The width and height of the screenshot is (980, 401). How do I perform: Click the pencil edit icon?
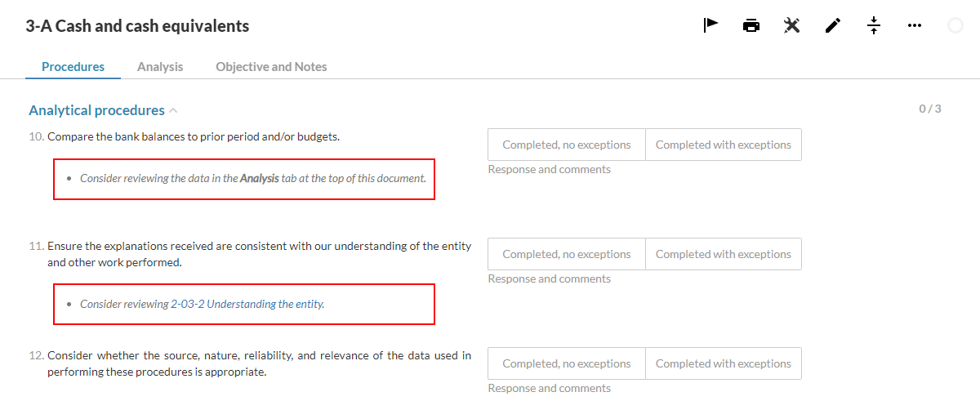(832, 25)
